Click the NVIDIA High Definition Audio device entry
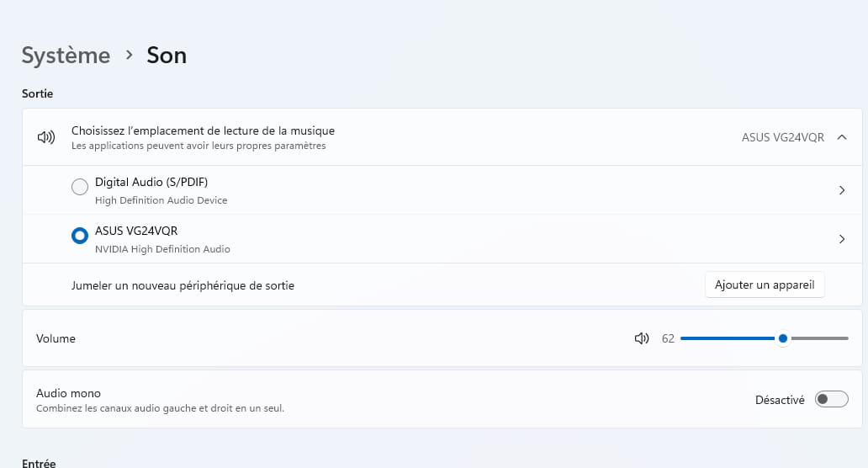 click(x=162, y=249)
